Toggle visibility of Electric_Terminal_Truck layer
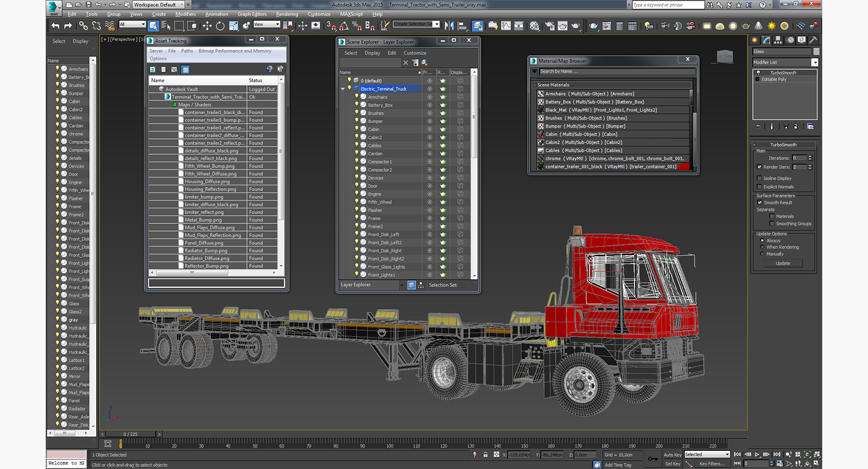The height and width of the screenshot is (469, 868). (350, 89)
